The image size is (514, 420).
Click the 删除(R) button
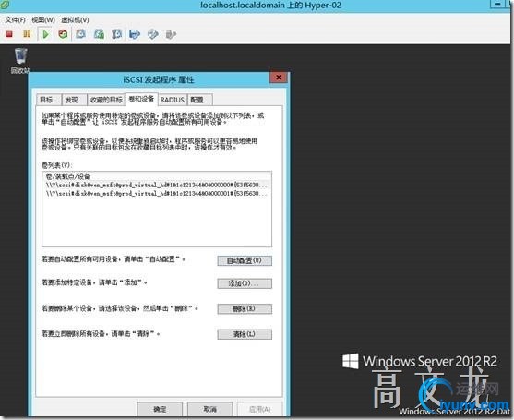[245, 309]
